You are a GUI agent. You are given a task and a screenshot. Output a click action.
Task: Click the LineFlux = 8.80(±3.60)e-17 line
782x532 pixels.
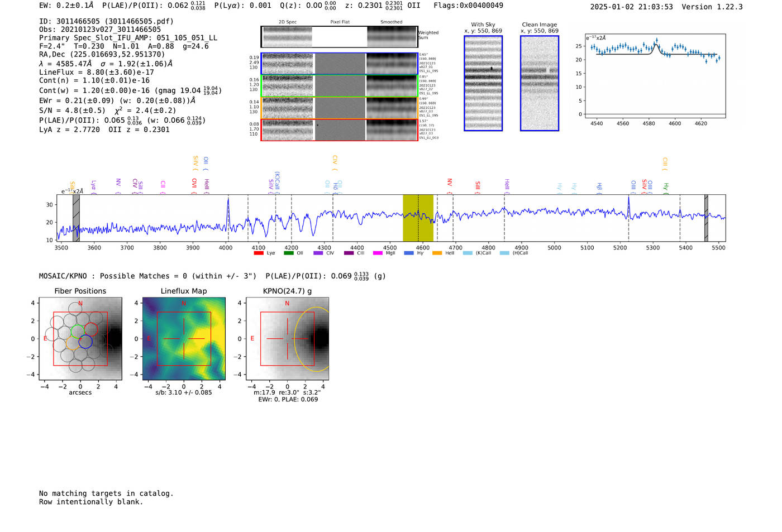[x=97, y=73]
